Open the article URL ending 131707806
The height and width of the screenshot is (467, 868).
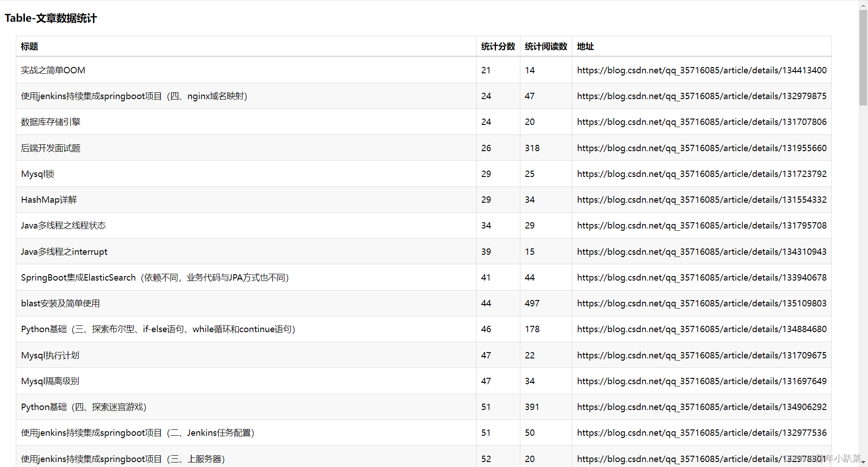coord(702,122)
